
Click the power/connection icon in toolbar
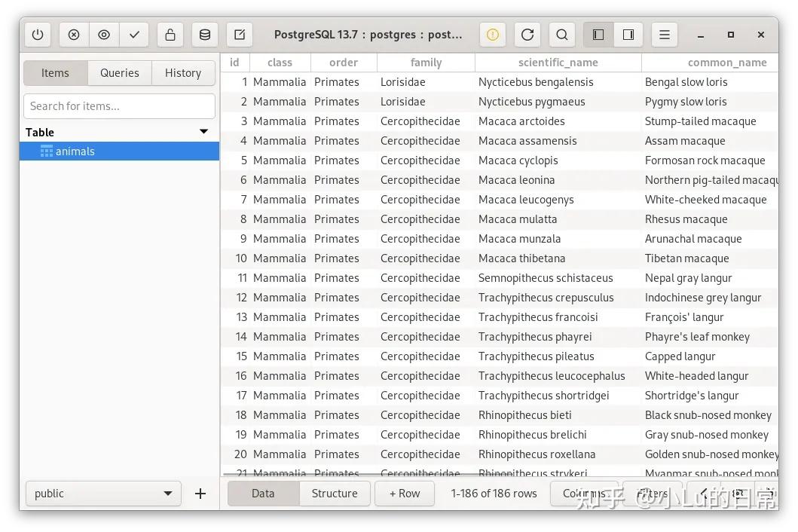(x=37, y=34)
